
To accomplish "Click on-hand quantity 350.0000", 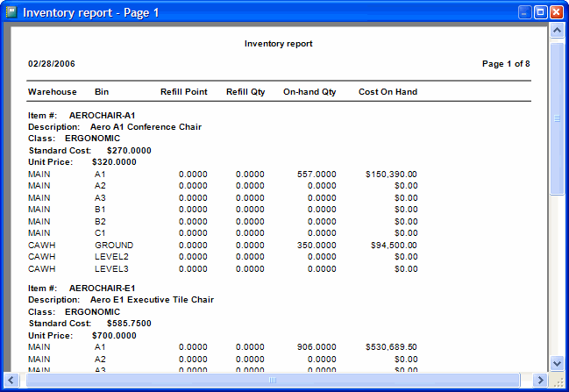I will (x=317, y=246).
